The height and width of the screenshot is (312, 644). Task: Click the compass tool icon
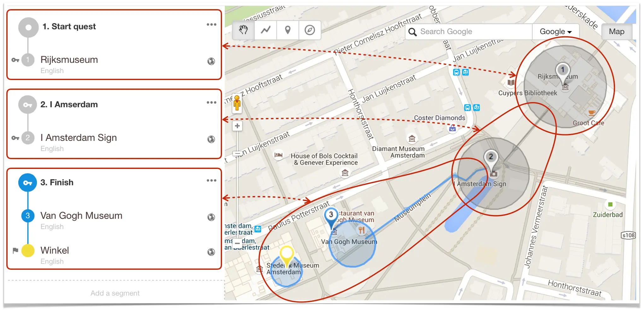(x=310, y=30)
